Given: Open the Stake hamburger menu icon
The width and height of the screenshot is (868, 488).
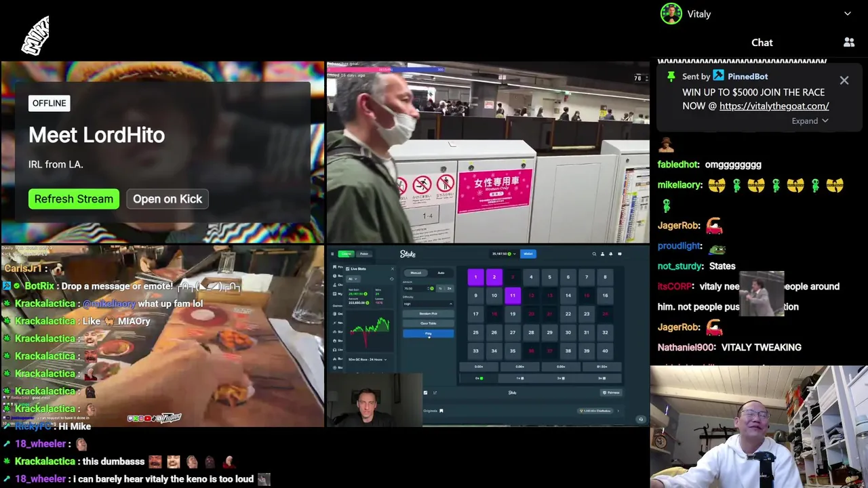Looking at the screenshot, I should (332, 253).
